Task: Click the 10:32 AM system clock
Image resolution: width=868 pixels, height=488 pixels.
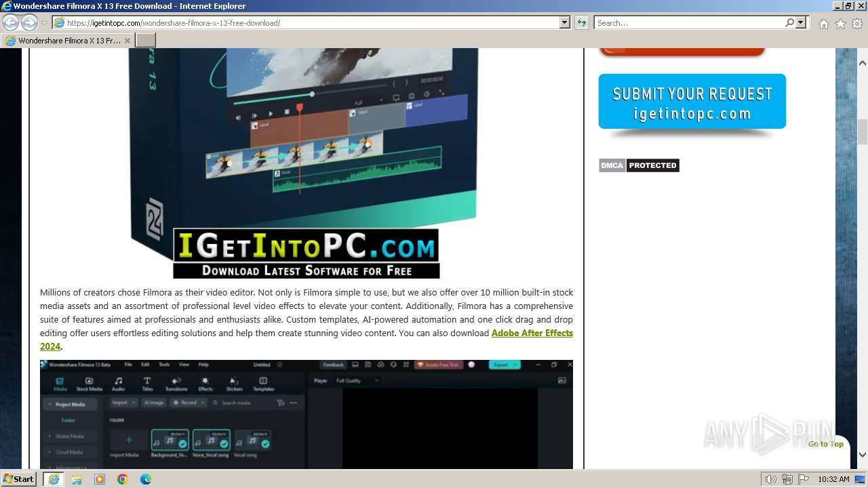Action: click(x=833, y=479)
